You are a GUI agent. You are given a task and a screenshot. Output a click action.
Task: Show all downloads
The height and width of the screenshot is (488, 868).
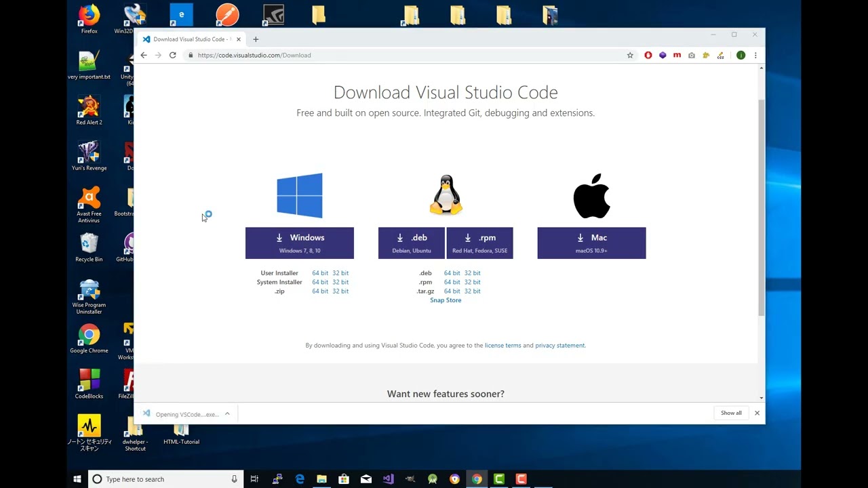pyautogui.click(x=731, y=413)
